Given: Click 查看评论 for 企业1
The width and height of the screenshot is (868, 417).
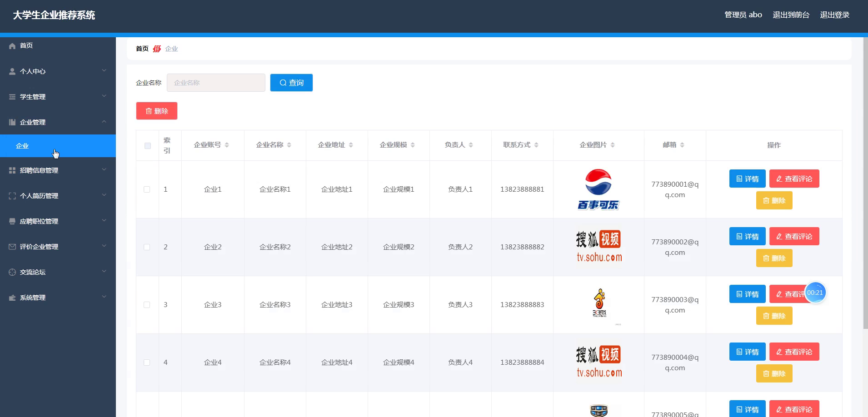Looking at the screenshot, I should 794,179.
